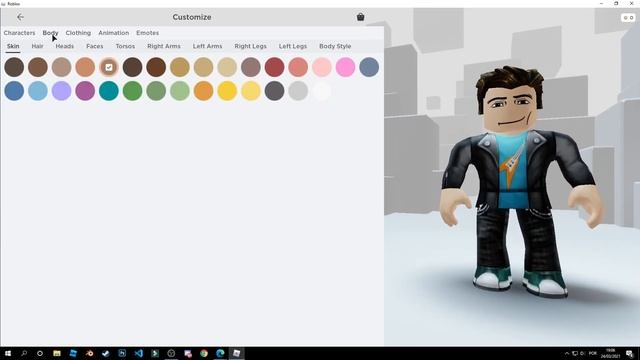Pick the dark gray skin color

tap(274, 91)
